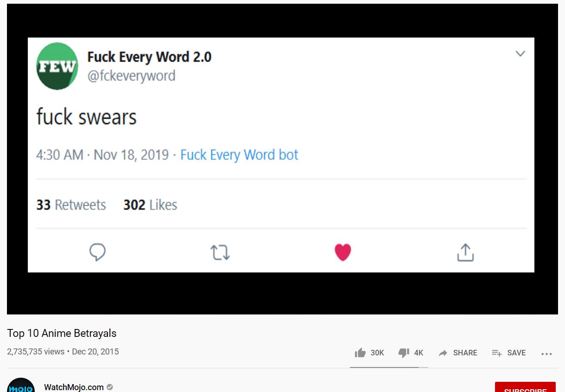Click the reply speech bubble icon on the tweet
Screen dimensions: 565x392
(x=97, y=252)
